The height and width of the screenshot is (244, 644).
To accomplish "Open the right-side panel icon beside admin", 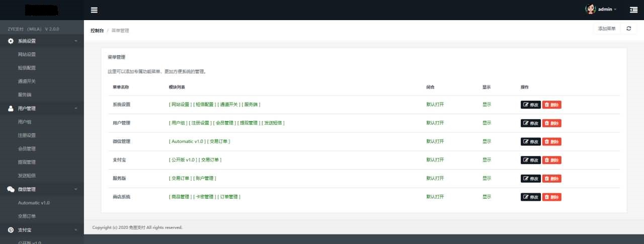I will pyautogui.click(x=633, y=10).
